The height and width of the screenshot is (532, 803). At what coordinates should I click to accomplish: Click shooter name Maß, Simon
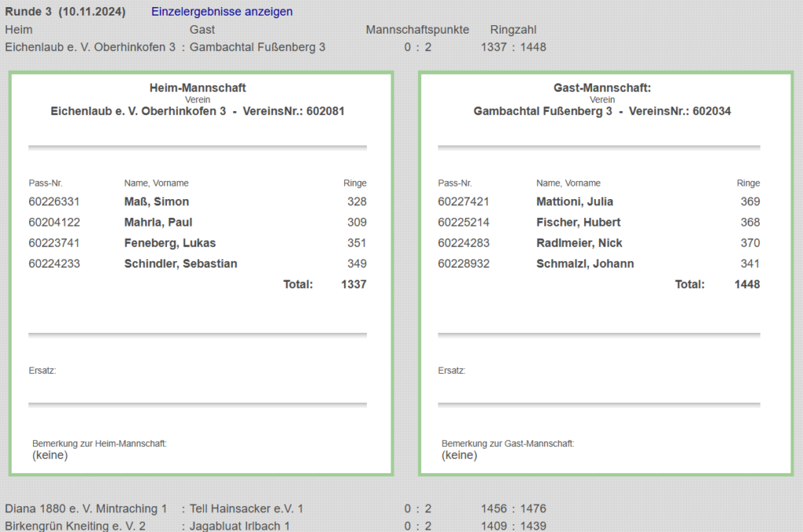coord(157,202)
